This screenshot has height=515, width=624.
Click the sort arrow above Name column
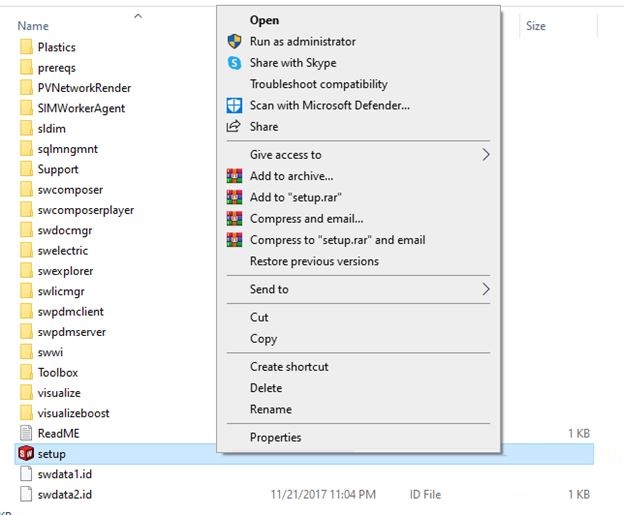[138, 16]
